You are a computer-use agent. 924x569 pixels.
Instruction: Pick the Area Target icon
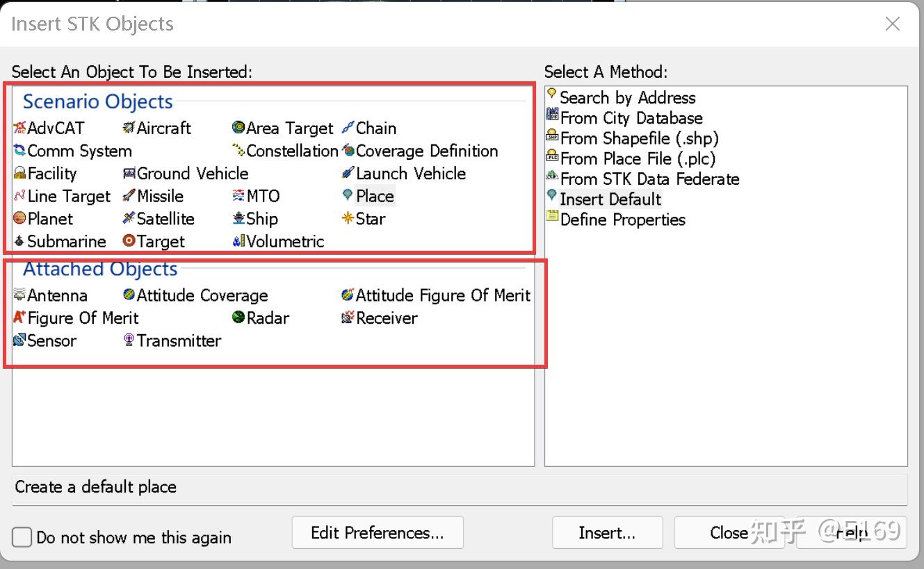pos(238,128)
